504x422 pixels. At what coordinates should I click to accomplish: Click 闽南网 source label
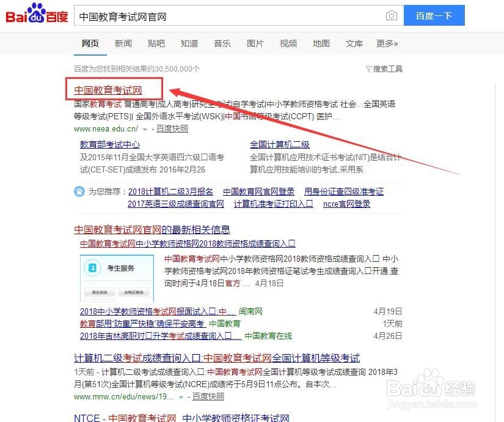click(250, 311)
